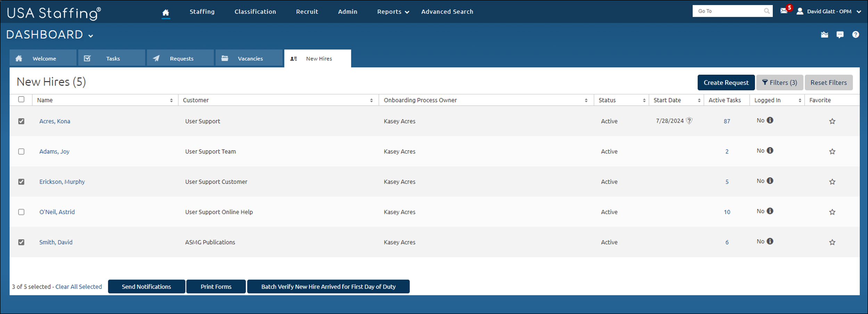The height and width of the screenshot is (314, 868).
Task: Open the messages envelope with 5 notifications
Action: coord(784,11)
